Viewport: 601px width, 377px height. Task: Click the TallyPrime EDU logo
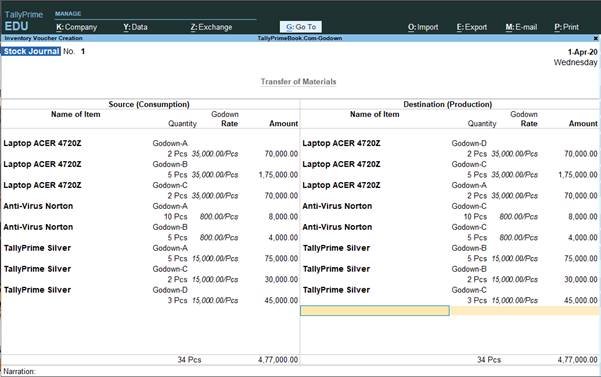(x=23, y=21)
